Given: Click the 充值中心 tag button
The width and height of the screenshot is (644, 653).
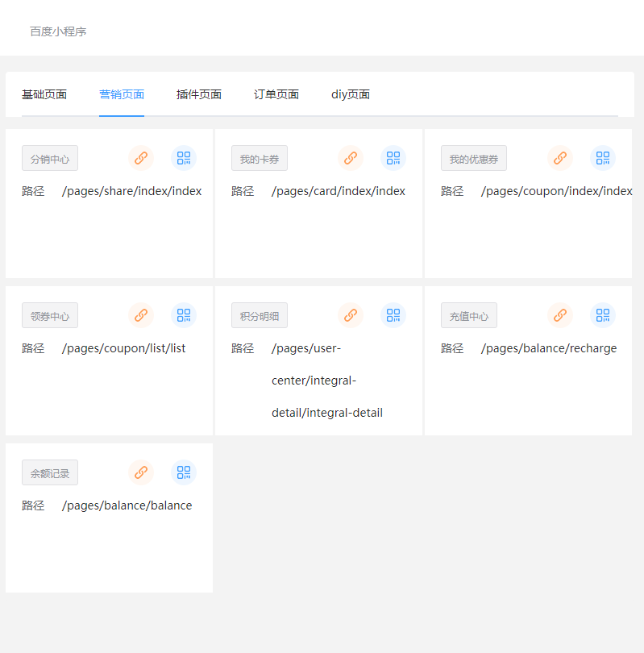Looking at the screenshot, I should (x=469, y=316).
